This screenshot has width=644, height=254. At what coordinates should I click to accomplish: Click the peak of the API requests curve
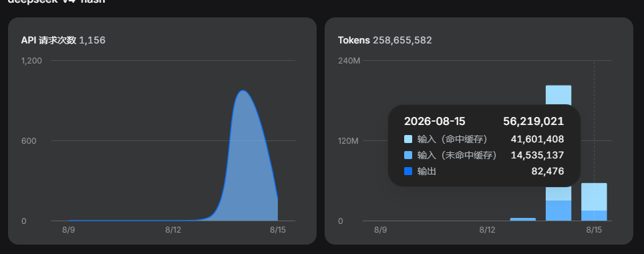tap(243, 91)
